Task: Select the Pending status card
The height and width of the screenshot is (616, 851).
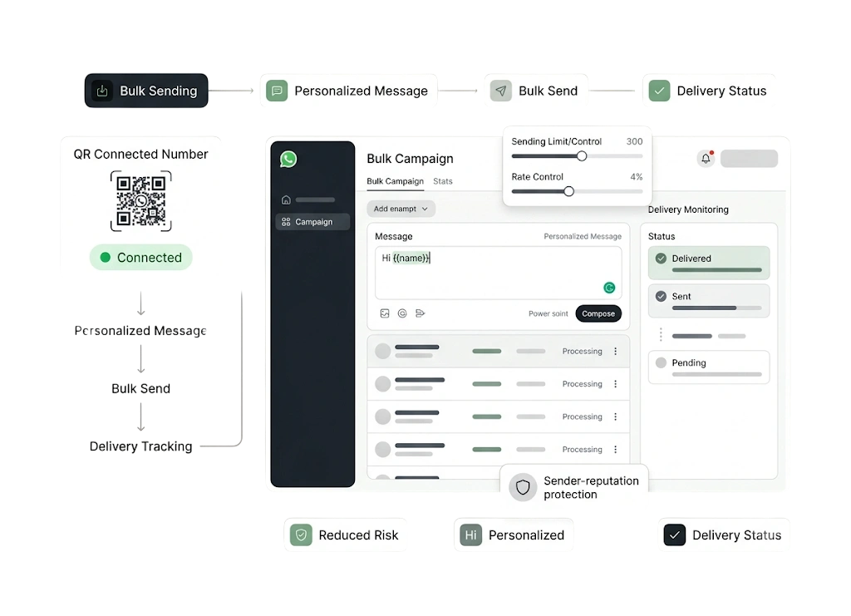Action: (x=709, y=367)
